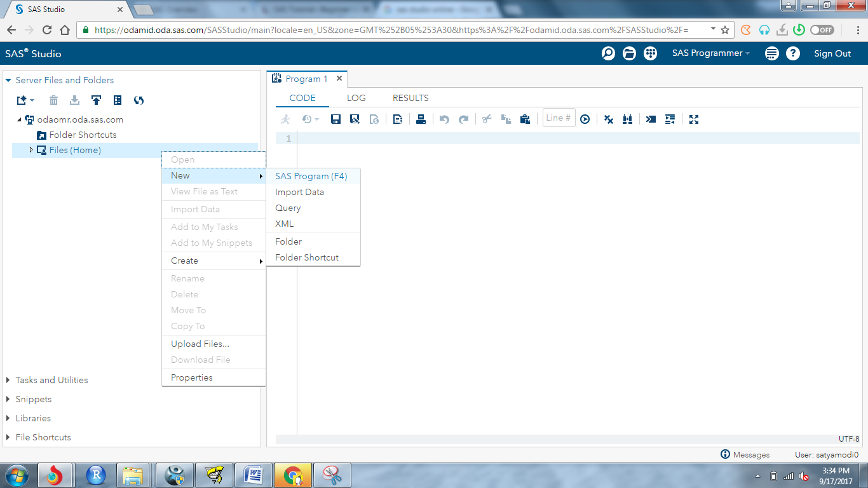Open the New item dropdown in Files toolbar
Viewport: 868px width, 488px height.
coord(25,100)
